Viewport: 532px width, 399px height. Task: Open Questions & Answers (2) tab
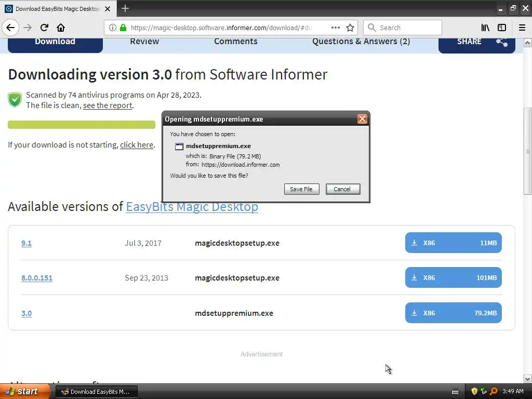pos(361,42)
